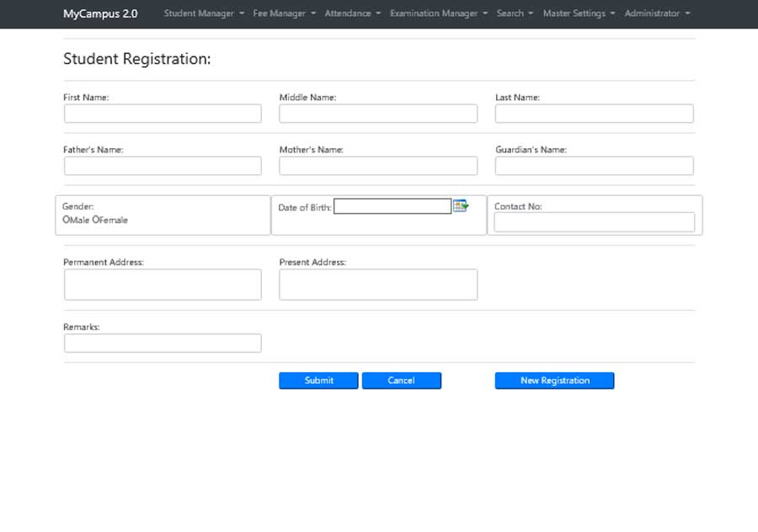
Task: Expand the Student Manager dropdown menu
Action: tap(204, 13)
